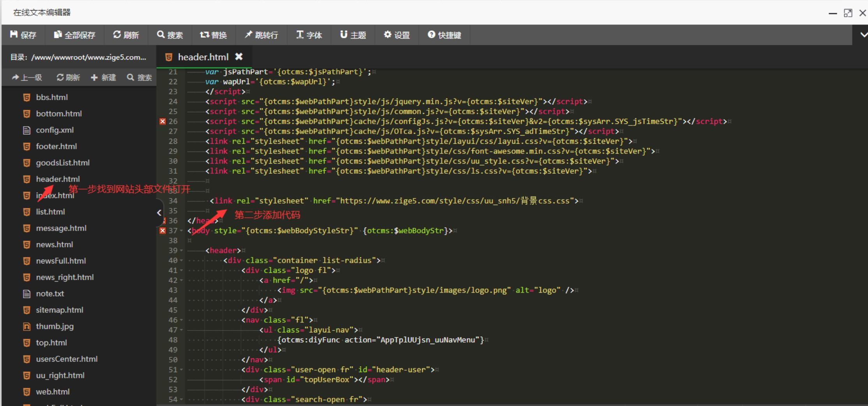Open bbs.html in the file list
This screenshot has width=868, height=406.
pos(52,97)
